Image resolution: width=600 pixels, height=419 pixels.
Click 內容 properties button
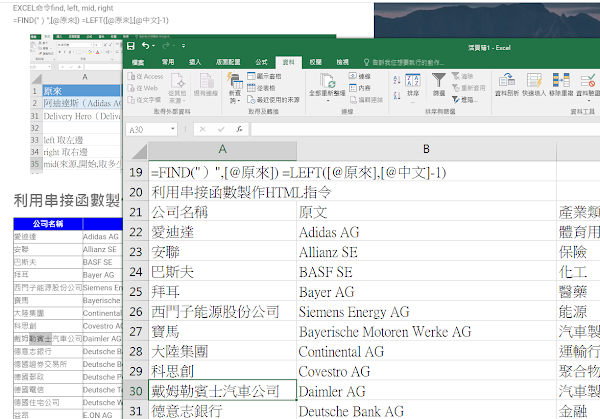360,88
